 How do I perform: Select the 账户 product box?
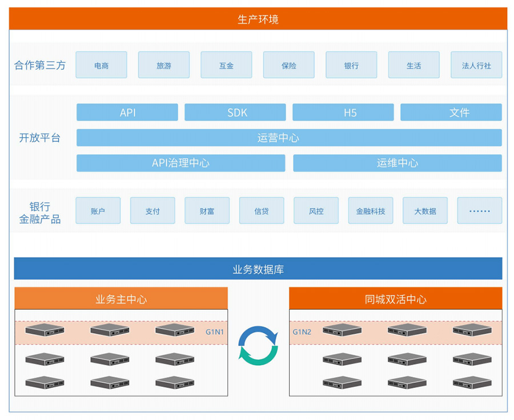click(x=98, y=210)
